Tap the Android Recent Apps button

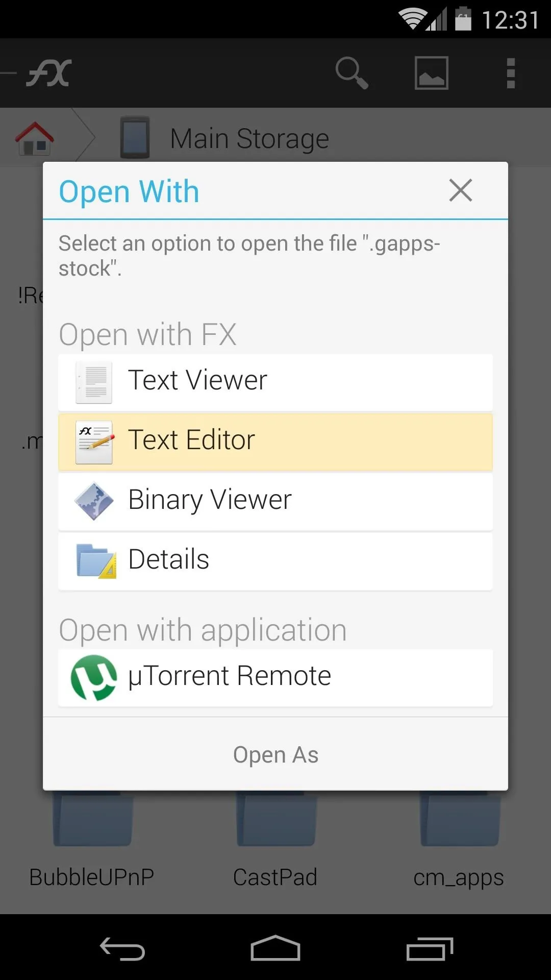[430, 949]
